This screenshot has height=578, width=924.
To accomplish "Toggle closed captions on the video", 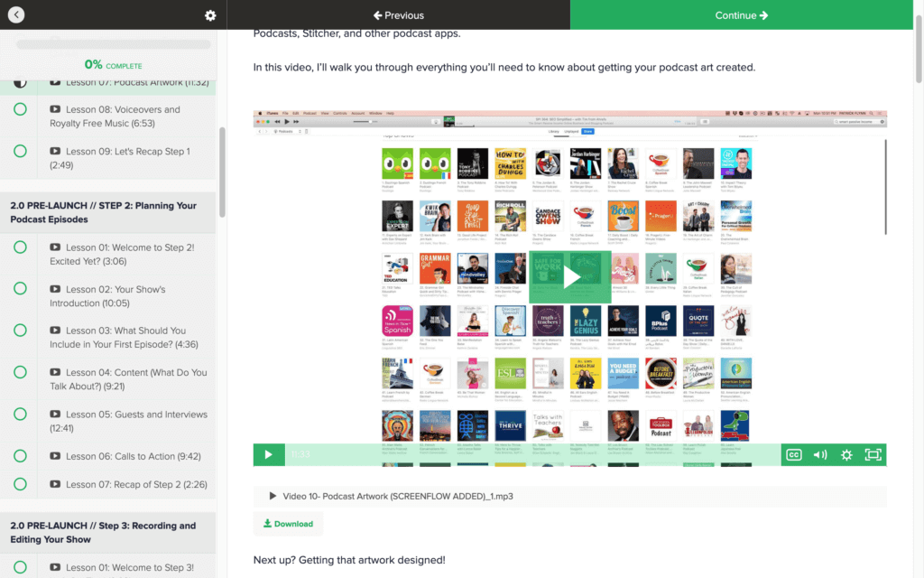I will 794,455.
